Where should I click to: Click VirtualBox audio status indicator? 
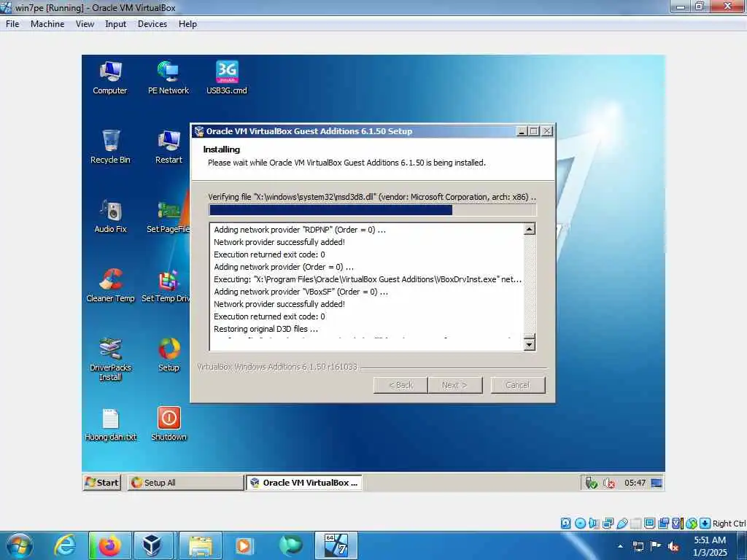pos(594,524)
